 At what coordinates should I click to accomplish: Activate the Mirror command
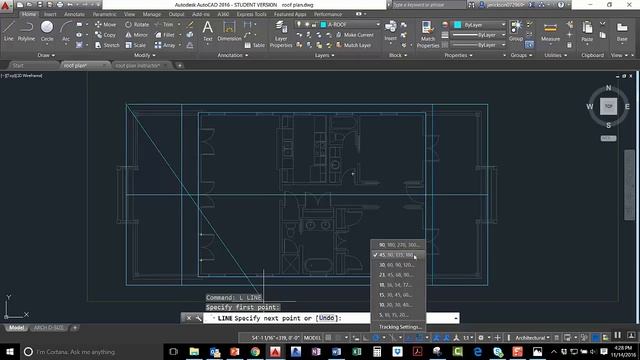click(x=137, y=35)
